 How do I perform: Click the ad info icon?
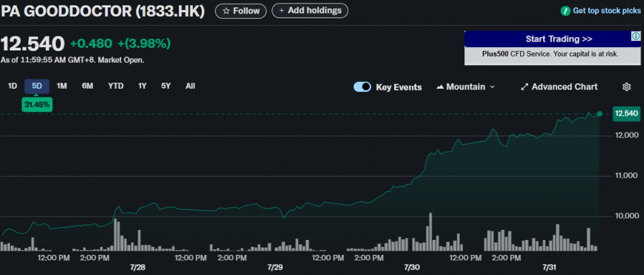coord(635,36)
